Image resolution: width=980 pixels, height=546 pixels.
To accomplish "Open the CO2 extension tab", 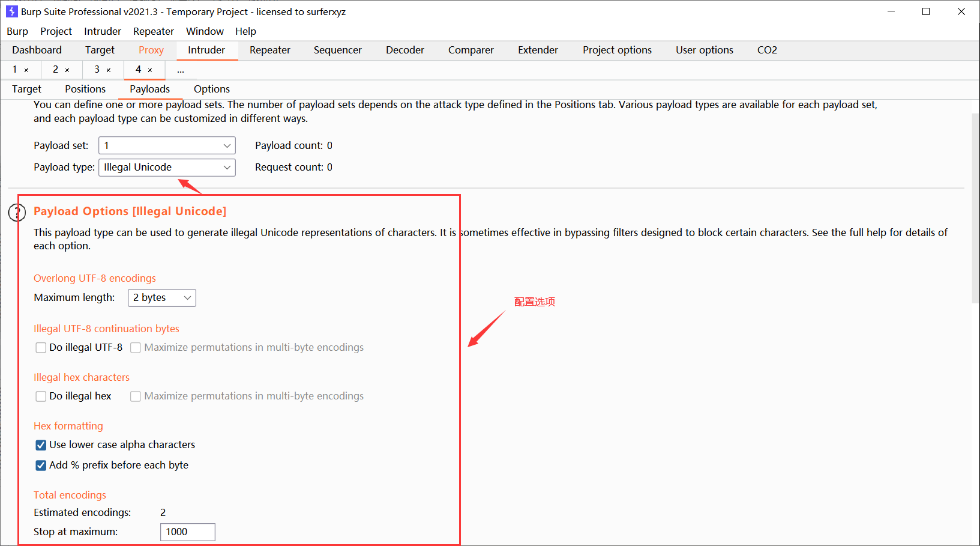I will pos(768,50).
